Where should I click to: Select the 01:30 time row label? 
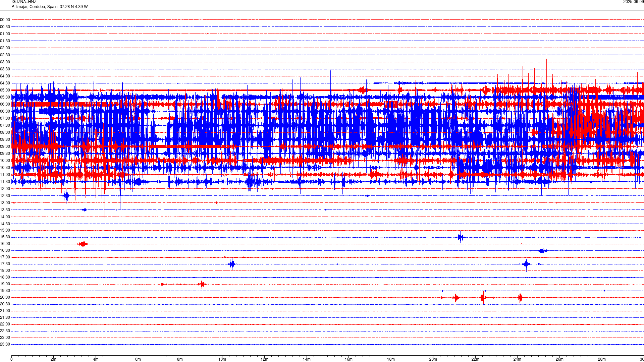pyautogui.click(x=5, y=41)
